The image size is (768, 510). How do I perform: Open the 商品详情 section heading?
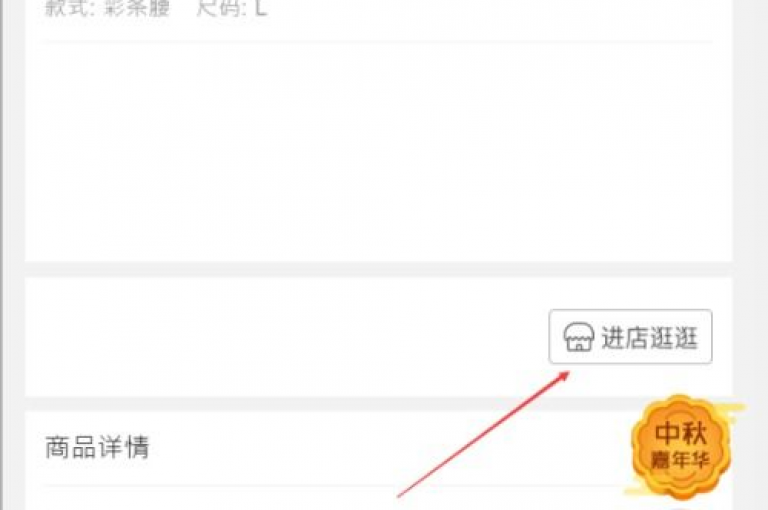pos(97,447)
